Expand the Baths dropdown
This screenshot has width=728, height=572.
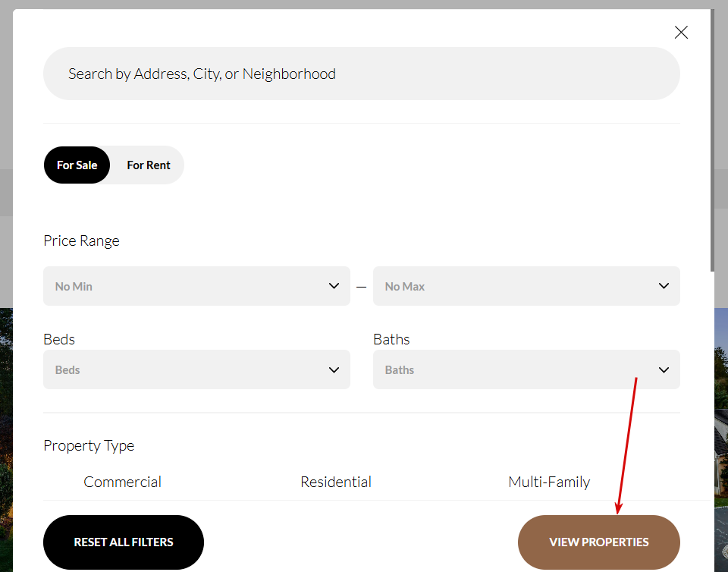click(516, 369)
